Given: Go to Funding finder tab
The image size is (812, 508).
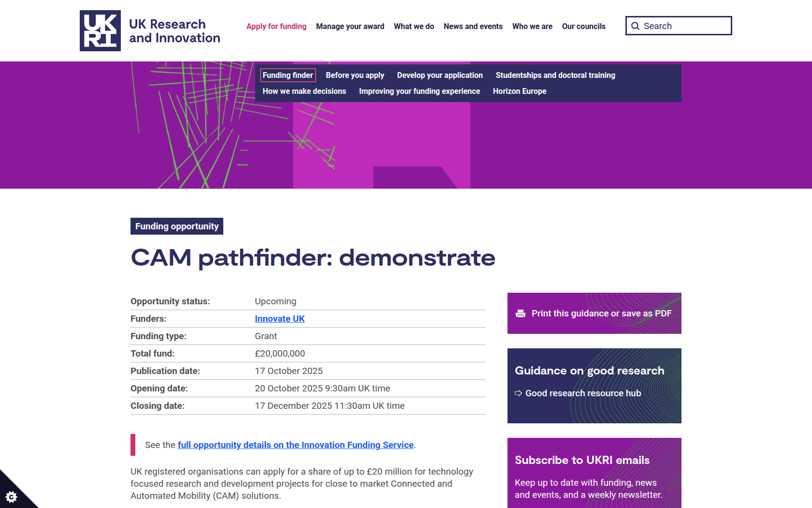Looking at the screenshot, I should pyautogui.click(x=288, y=75).
